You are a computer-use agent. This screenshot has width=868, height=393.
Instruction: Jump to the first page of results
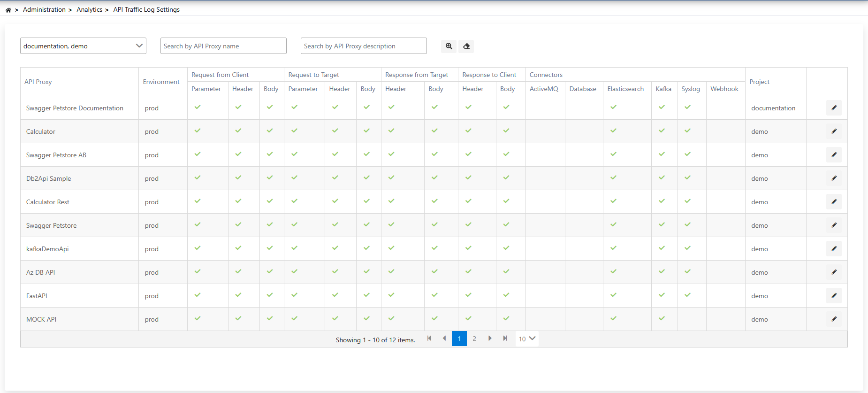coord(429,339)
